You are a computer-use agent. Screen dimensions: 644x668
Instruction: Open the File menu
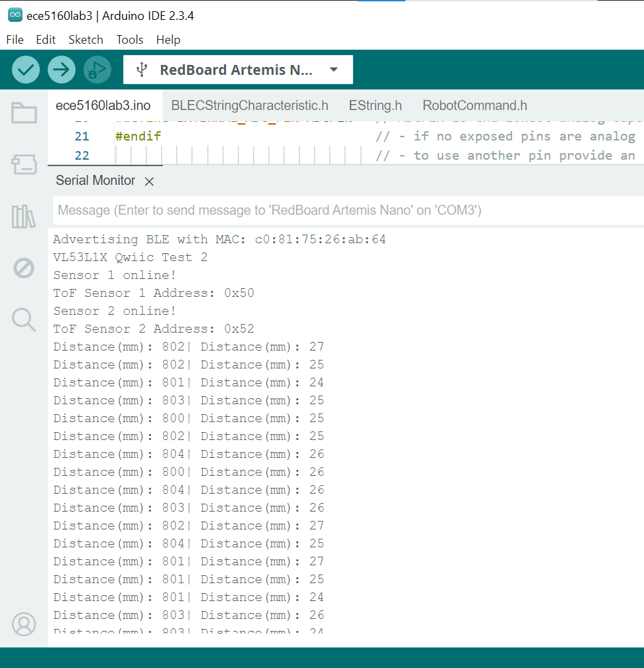point(15,40)
